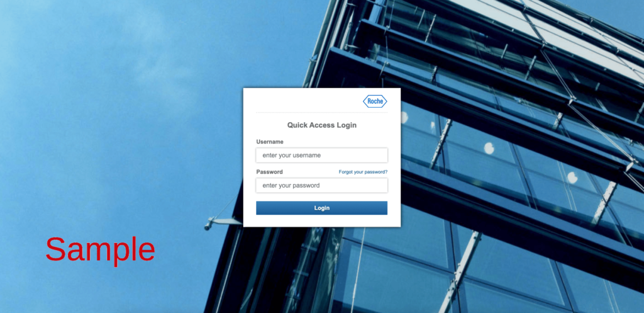This screenshot has height=313, width=644.
Task: Click the Roche logo in the login box
Action: pyautogui.click(x=375, y=101)
